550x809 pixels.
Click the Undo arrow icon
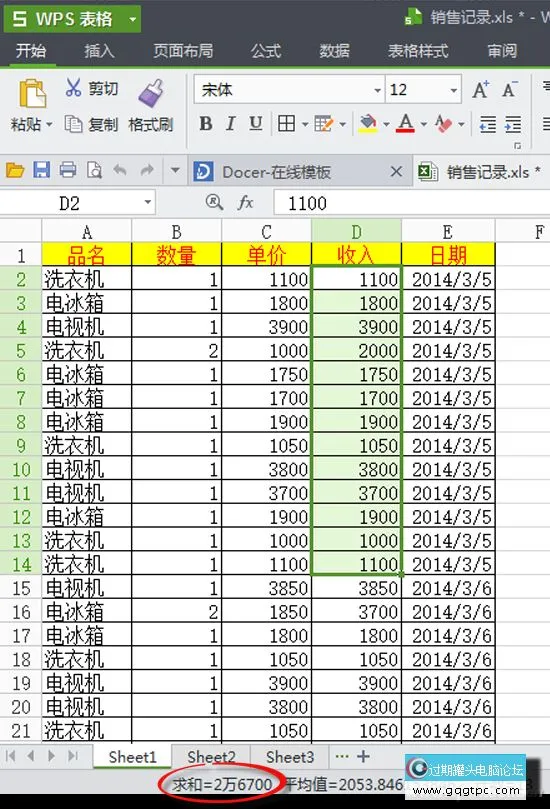tap(120, 170)
